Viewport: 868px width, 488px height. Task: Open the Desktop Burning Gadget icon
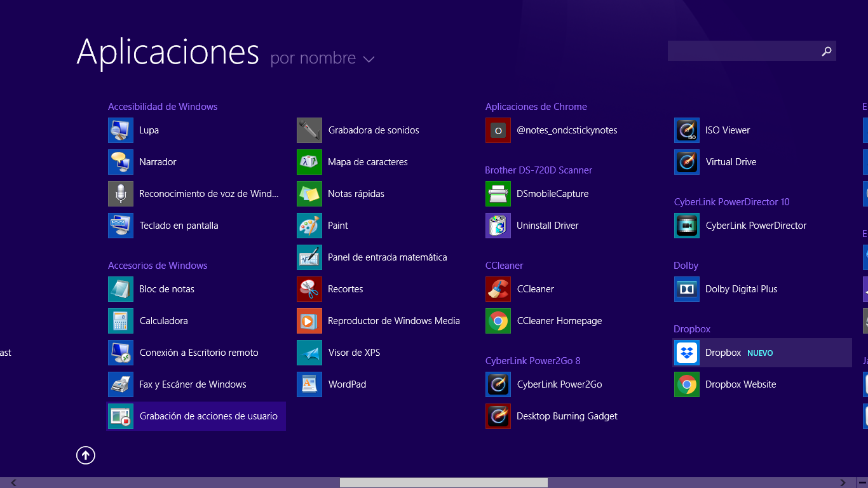tap(498, 416)
